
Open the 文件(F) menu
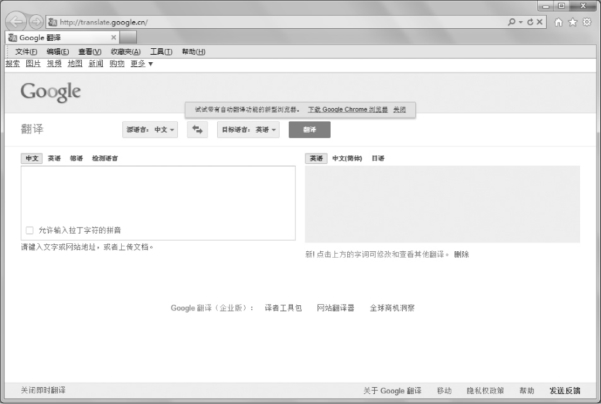(x=26, y=51)
